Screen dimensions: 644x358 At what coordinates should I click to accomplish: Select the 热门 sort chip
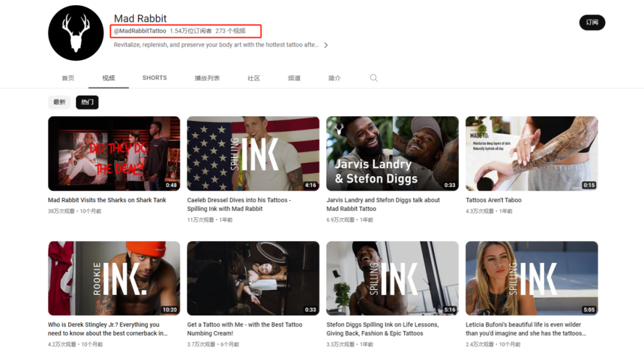[87, 102]
